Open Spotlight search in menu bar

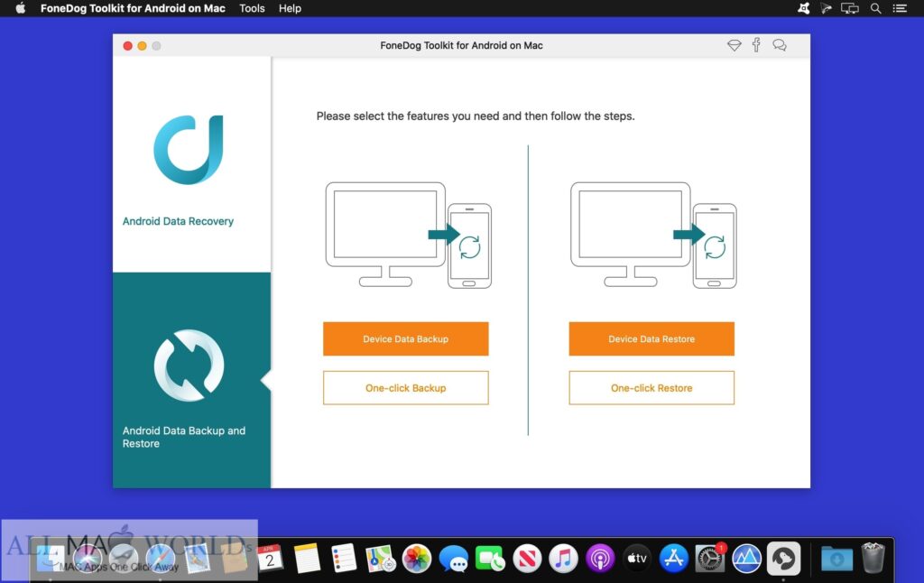tap(875, 8)
